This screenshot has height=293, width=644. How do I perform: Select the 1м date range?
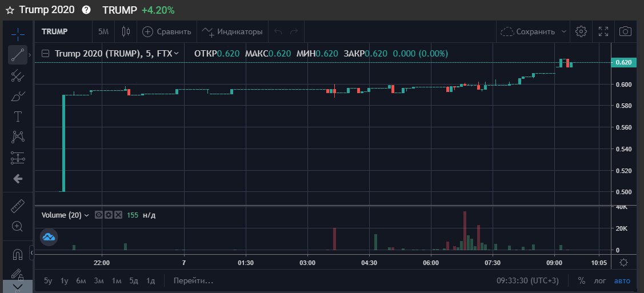(x=117, y=281)
